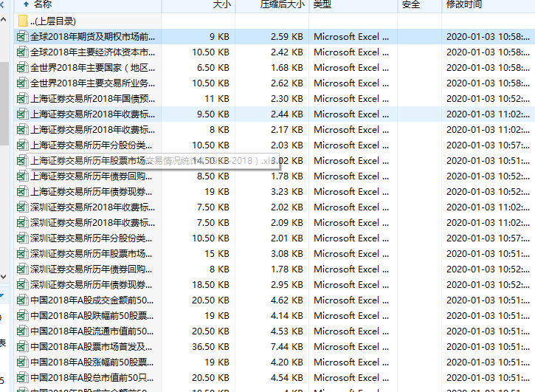Select file name 中国2018年A股总市值前50只...
Image resolution: width=535 pixels, height=392 pixels.
click(x=92, y=378)
